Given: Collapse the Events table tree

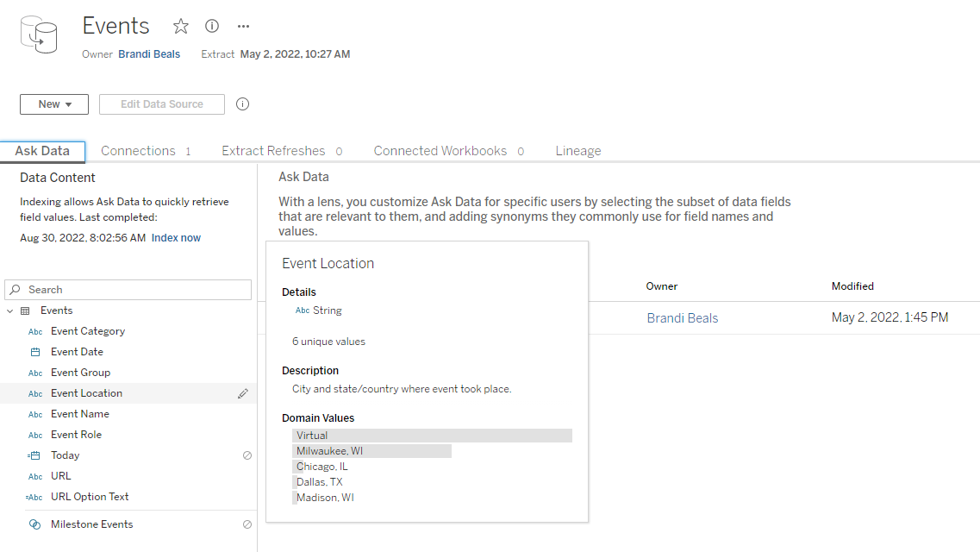Looking at the screenshot, I should [10, 310].
